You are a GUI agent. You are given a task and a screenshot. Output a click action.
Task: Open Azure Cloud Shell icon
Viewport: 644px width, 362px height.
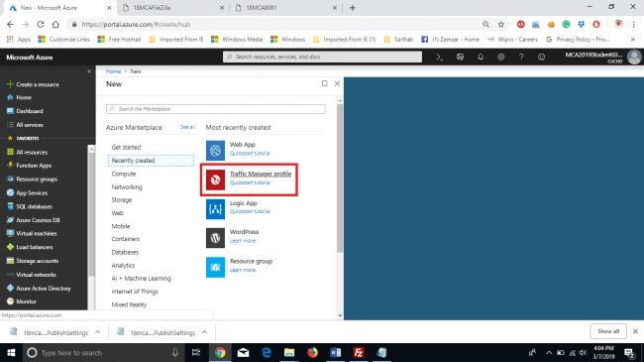pyautogui.click(x=440, y=58)
